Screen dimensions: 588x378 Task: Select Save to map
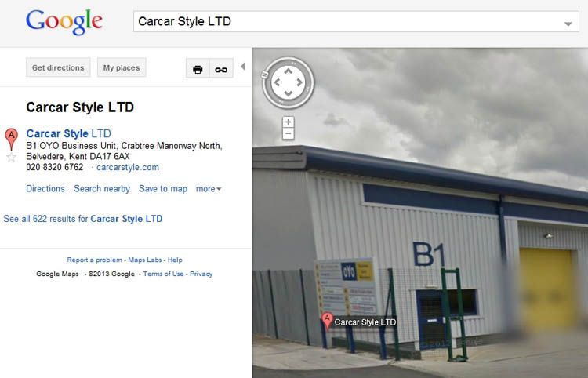163,189
